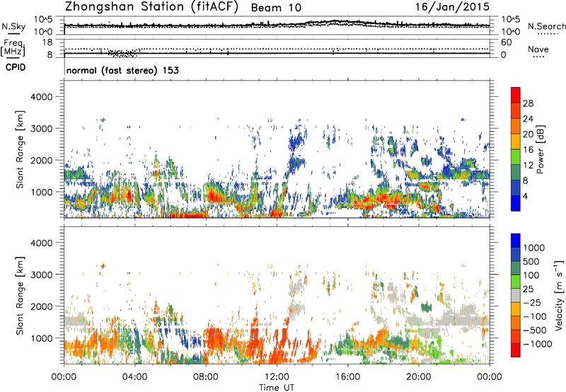This screenshot has width=566, height=392.
Task: Click the "20" Power colorbar value
Action: (x=528, y=134)
